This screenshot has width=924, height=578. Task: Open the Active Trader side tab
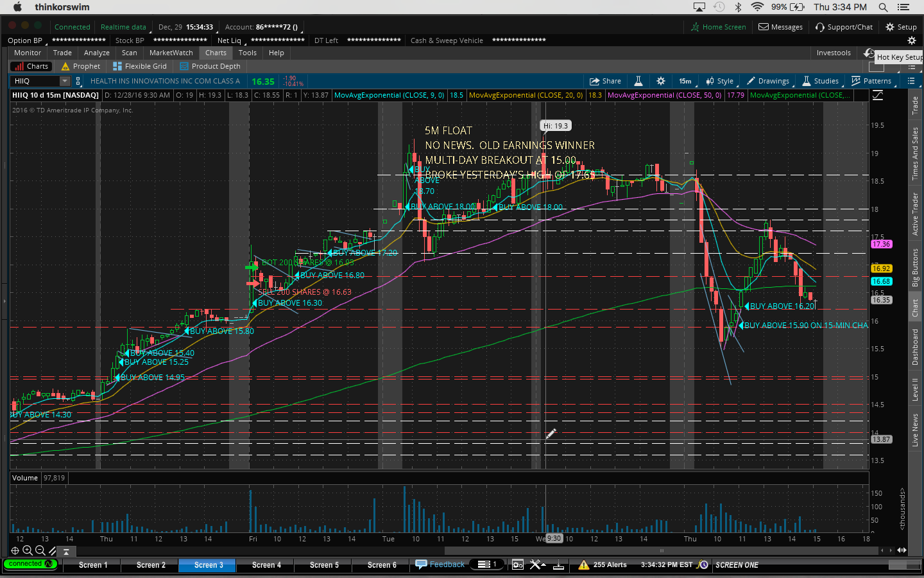point(916,214)
